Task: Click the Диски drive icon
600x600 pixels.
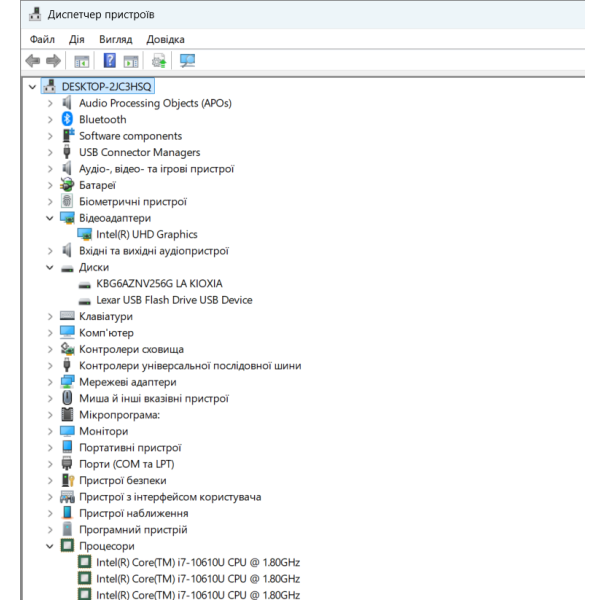Action: [67, 269]
